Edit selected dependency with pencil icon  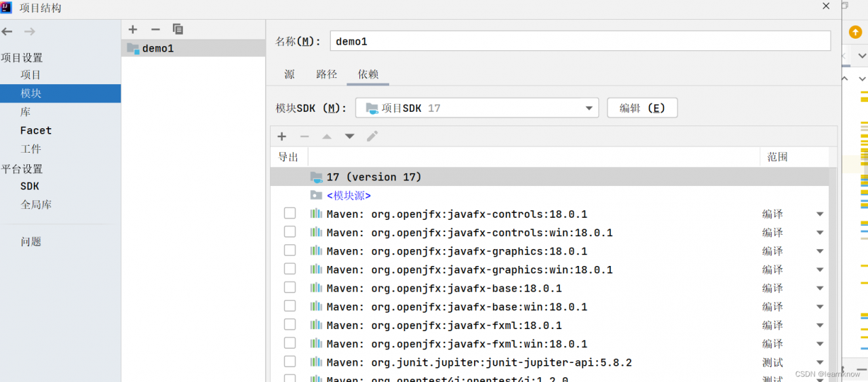pos(372,136)
